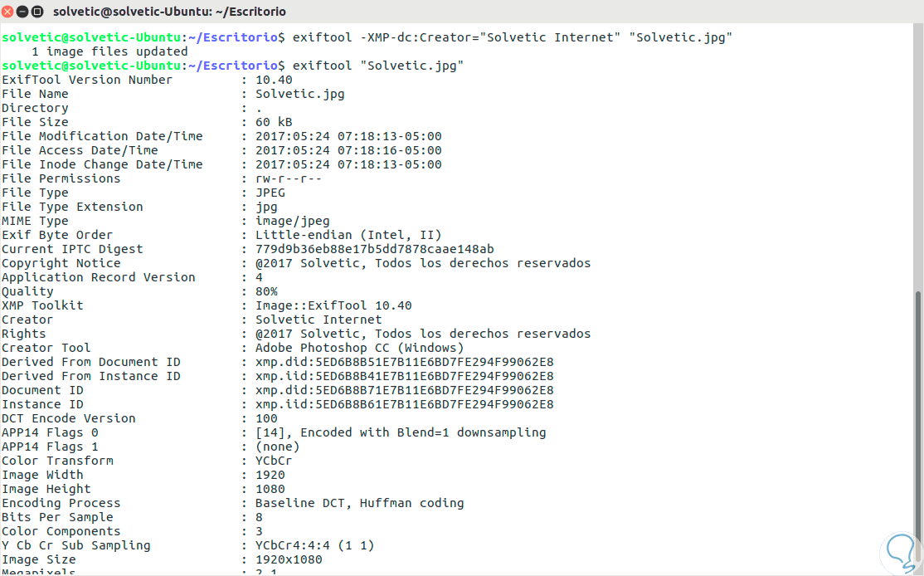
Task: Click the Encoding Process value 'Baseline DCT, Huffman coding'
Action: 359,503
